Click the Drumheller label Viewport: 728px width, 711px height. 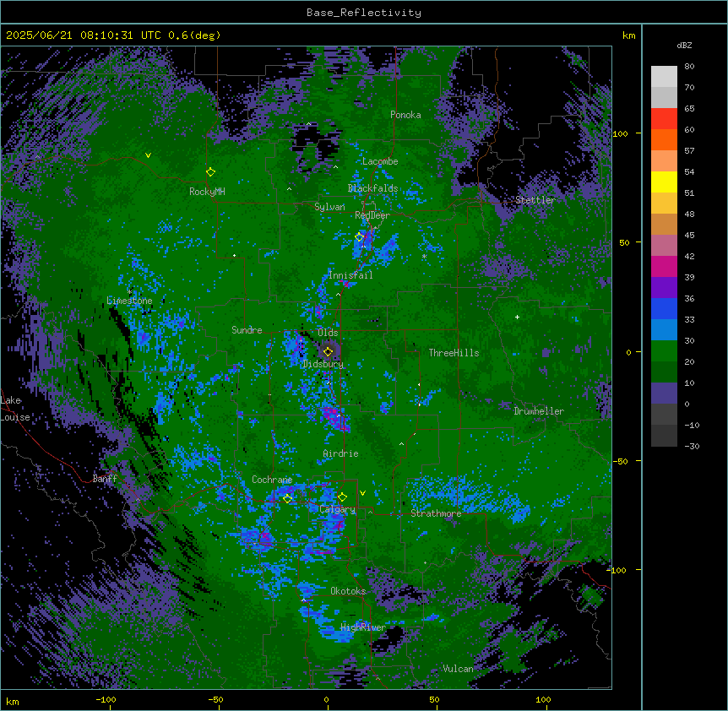click(x=539, y=411)
